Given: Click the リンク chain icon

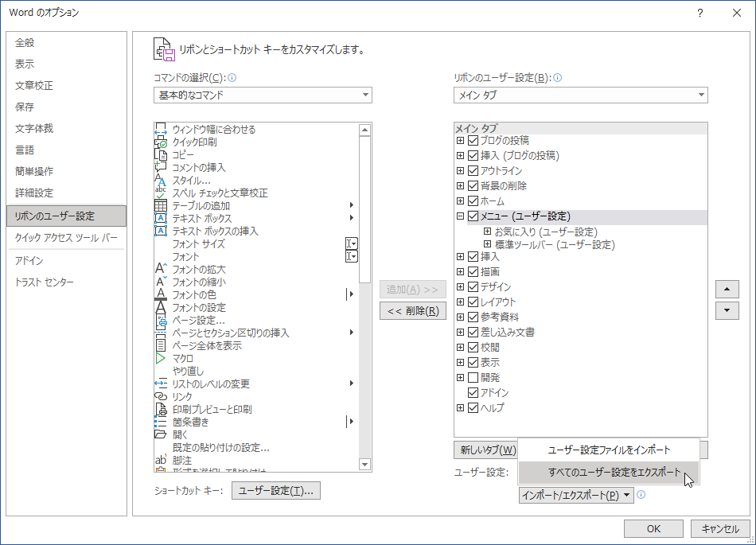Looking at the screenshot, I should [161, 396].
